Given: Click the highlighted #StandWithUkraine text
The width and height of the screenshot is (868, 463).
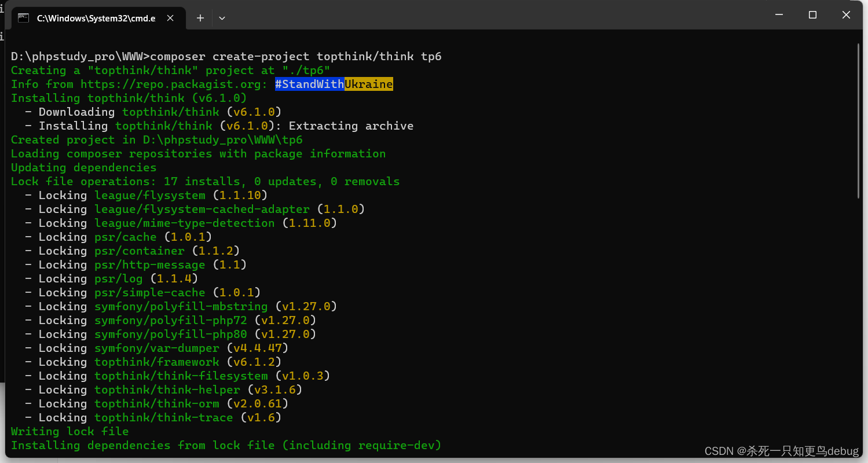Looking at the screenshot, I should pyautogui.click(x=334, y=84).
